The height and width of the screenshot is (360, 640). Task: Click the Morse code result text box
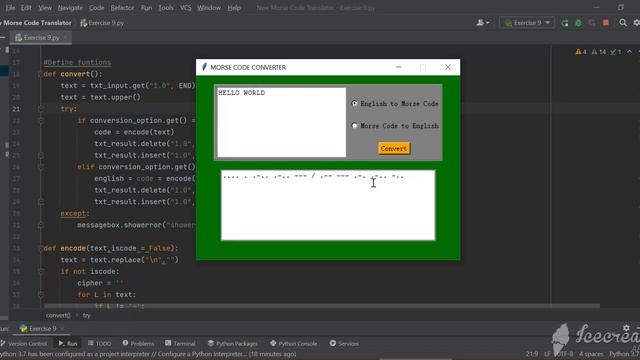[328, 205]
